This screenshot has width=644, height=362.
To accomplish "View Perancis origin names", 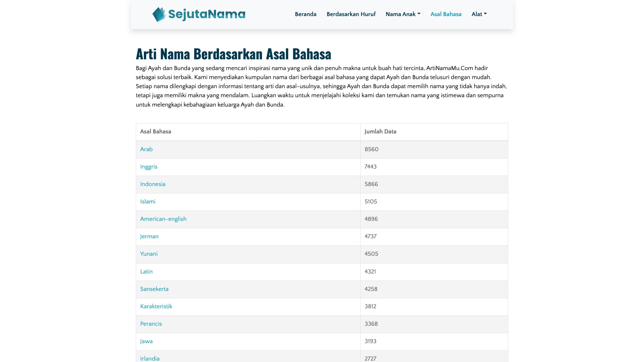I will point(151,324).
